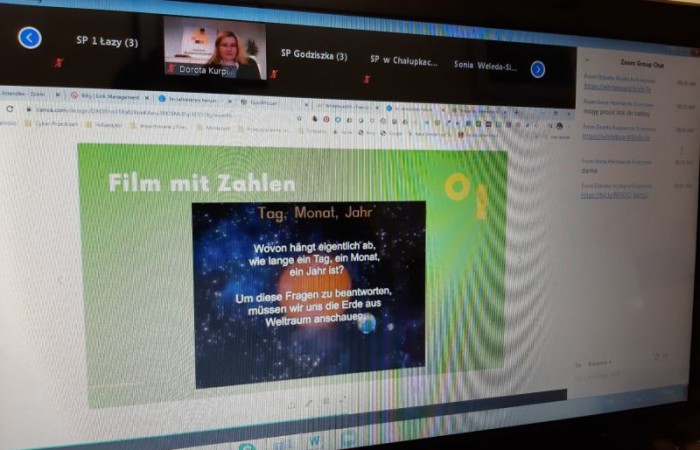700x450 pixels.
Task: Select the SP Godziszka (3) participant tile
Action: click(x=313, y=55)
